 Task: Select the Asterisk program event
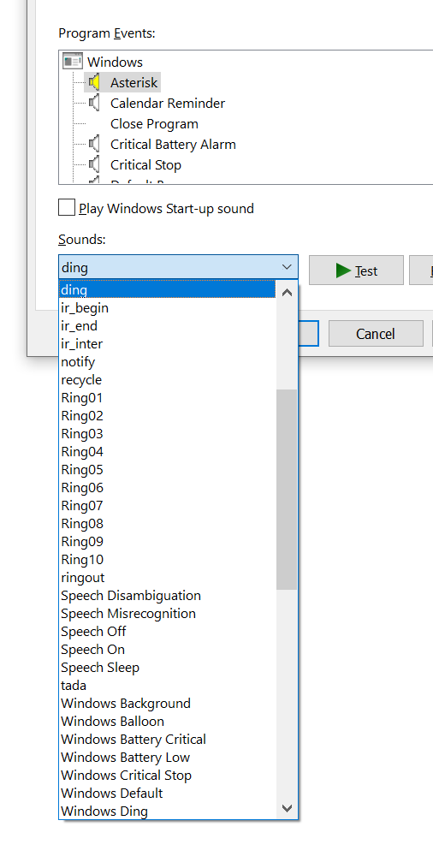pos(134,82)
